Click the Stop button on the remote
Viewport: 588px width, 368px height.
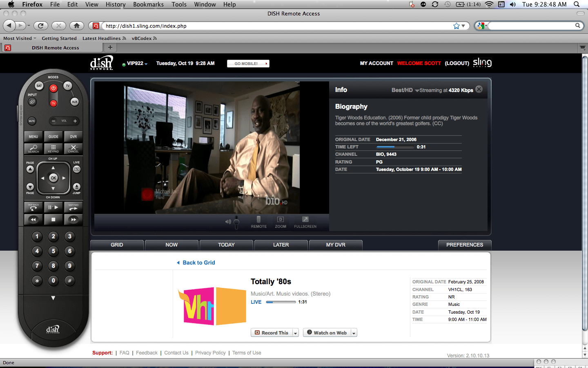(x=53, y=220)
